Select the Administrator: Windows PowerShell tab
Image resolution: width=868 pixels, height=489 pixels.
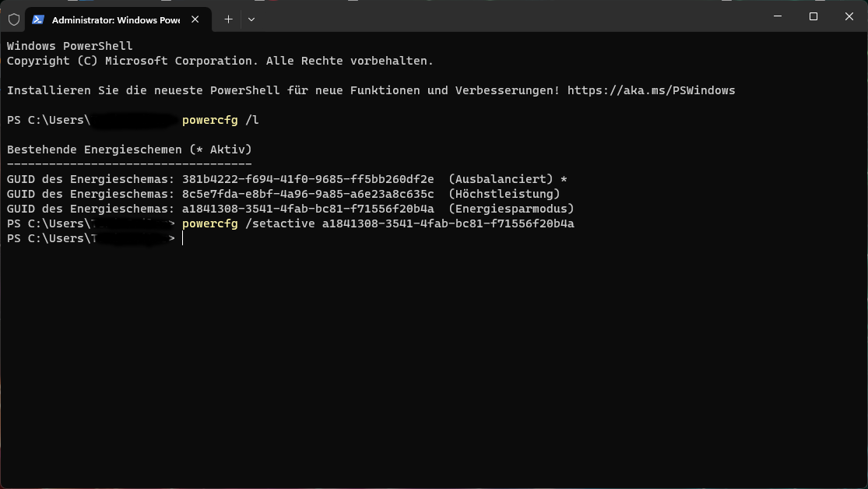click(118, 19)
